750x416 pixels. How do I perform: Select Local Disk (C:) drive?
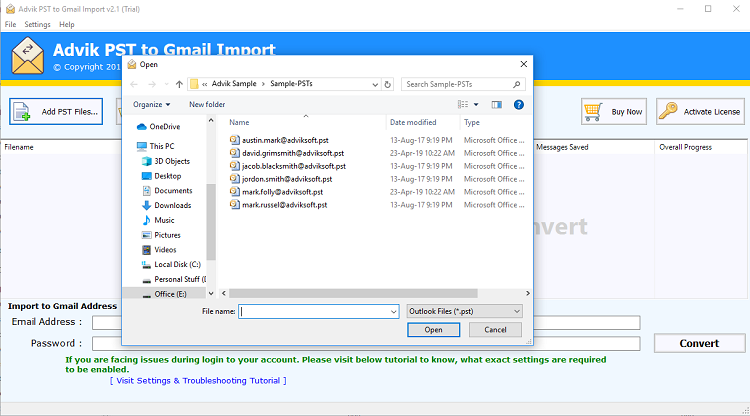(171, 264)
